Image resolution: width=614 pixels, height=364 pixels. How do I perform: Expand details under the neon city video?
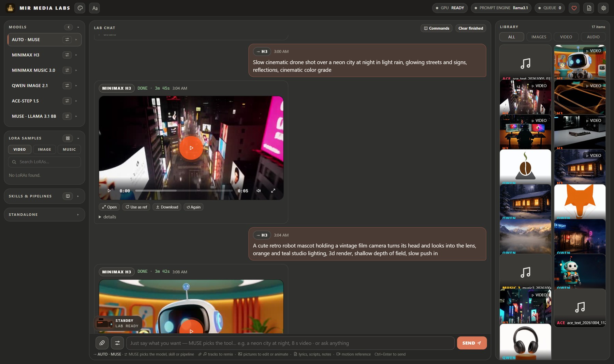[107, 217]
